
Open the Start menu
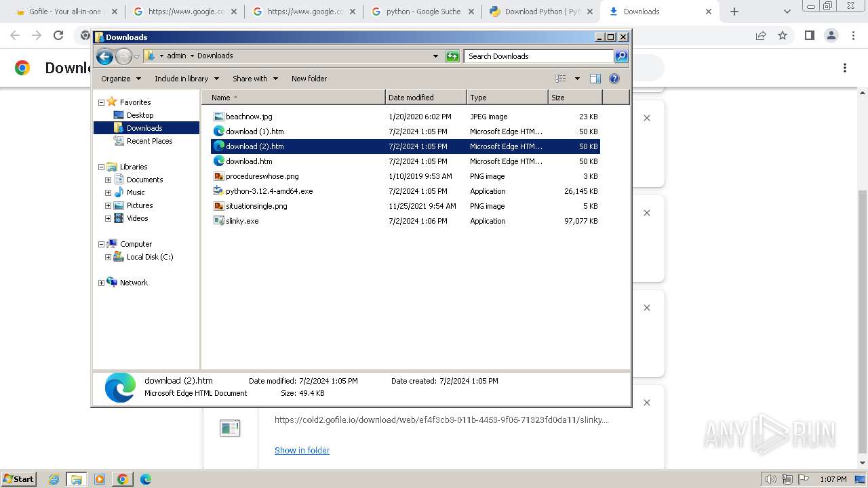coord(18,479)
